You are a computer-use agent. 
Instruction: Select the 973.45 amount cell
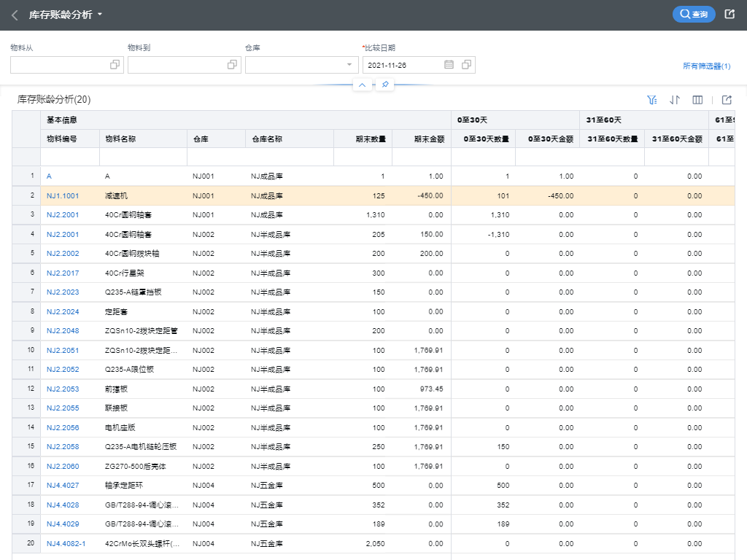(x=421, y=389)
